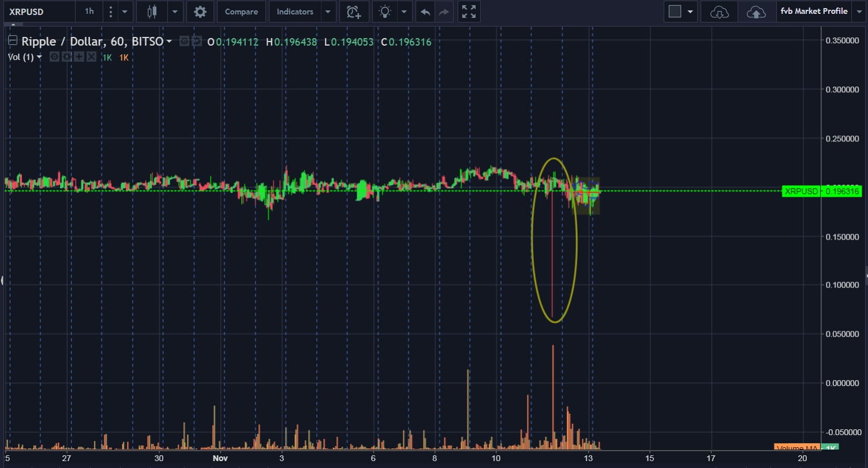Click the layout square swatch in toolbar
Screen dimensions: 868x468
pos(675,12)
